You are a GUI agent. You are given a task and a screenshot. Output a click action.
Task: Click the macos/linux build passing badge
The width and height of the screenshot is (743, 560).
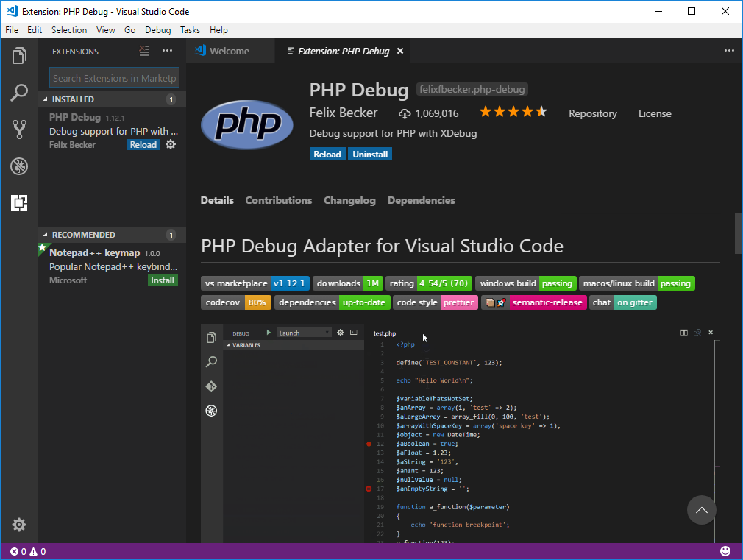point(637,283)
